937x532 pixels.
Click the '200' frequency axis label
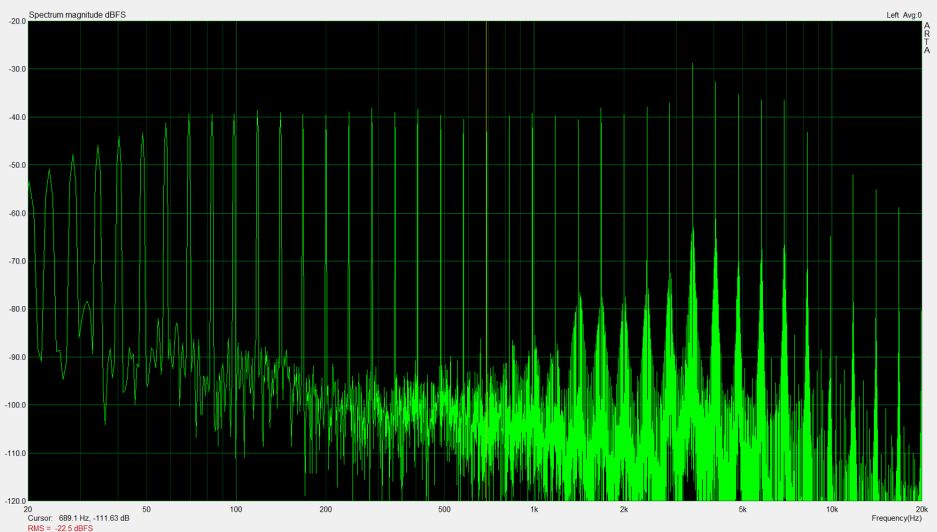(x=326, y=509)
